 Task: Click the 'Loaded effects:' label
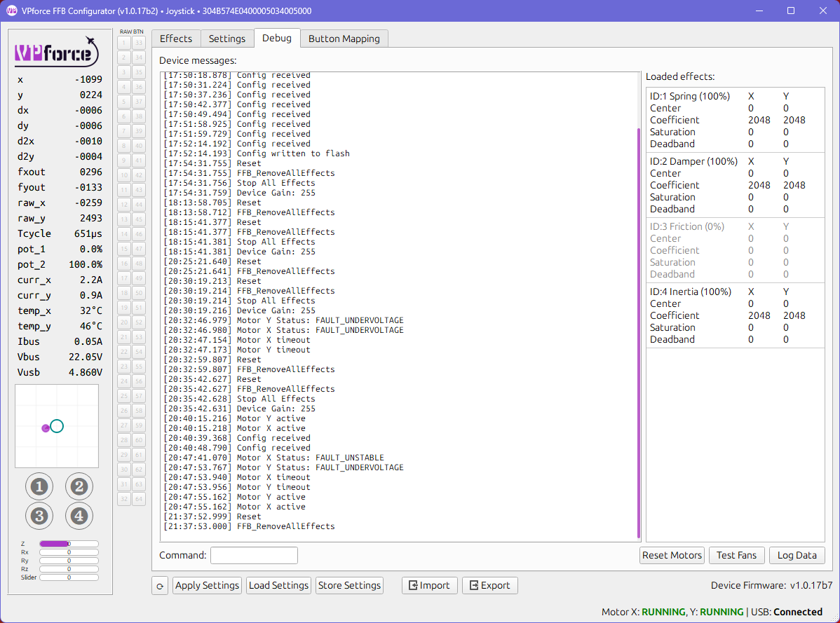coord(680,76)
